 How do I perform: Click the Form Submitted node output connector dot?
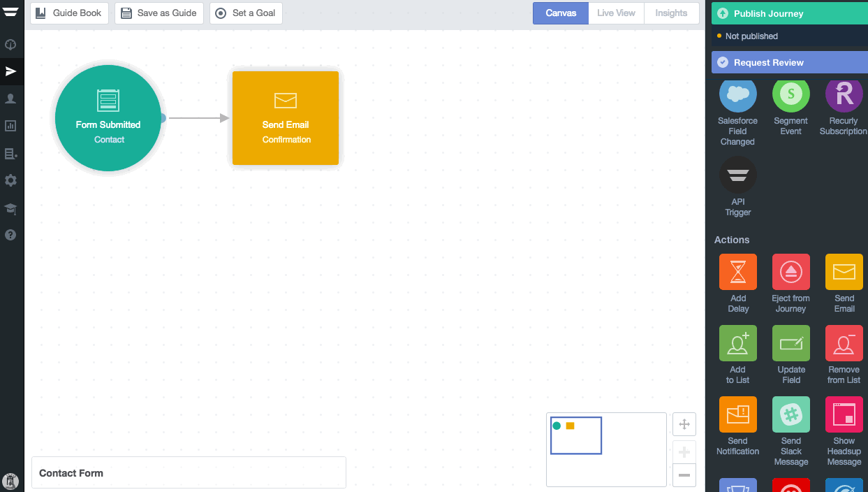coord(162,118)
